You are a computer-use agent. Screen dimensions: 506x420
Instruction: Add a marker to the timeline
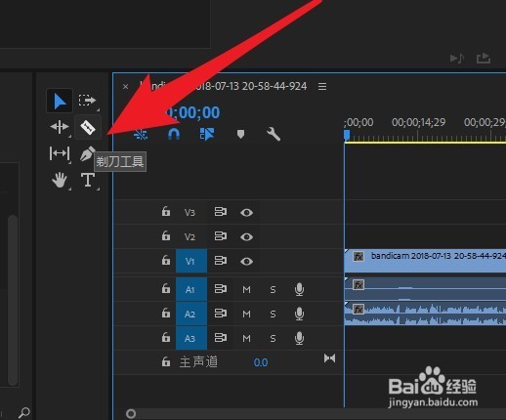[240, 134]
